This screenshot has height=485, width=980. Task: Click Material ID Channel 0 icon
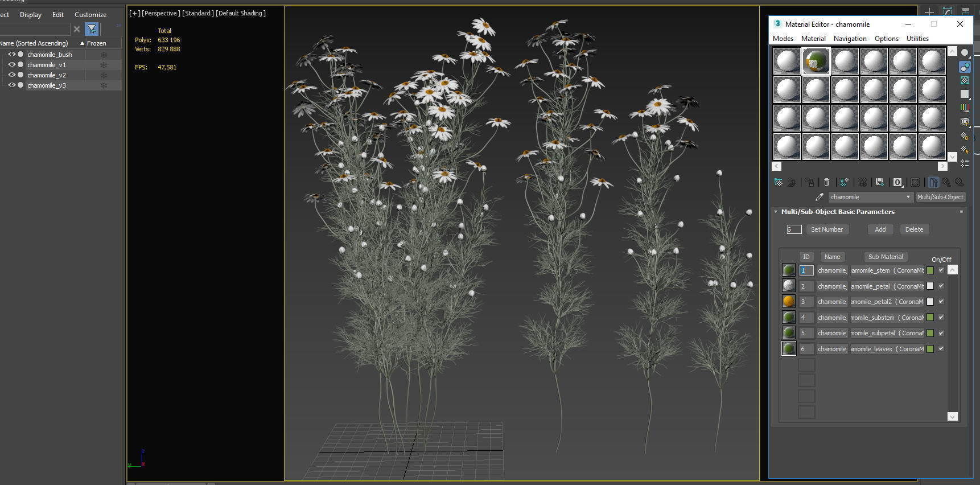pyautogui.click(x=897, y=182)
